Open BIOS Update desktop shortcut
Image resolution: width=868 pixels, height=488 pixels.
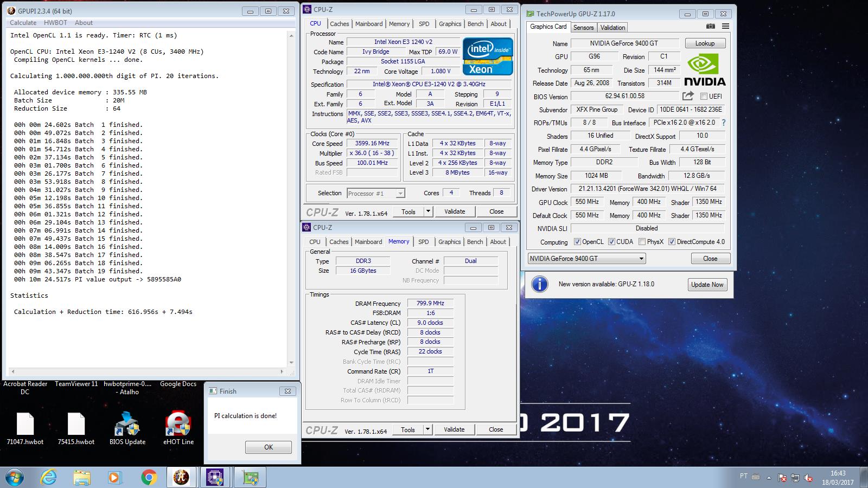coord(127,429)
